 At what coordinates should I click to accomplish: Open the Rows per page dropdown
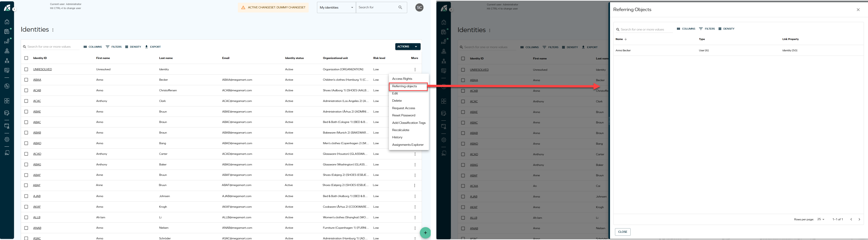[821, 219]
